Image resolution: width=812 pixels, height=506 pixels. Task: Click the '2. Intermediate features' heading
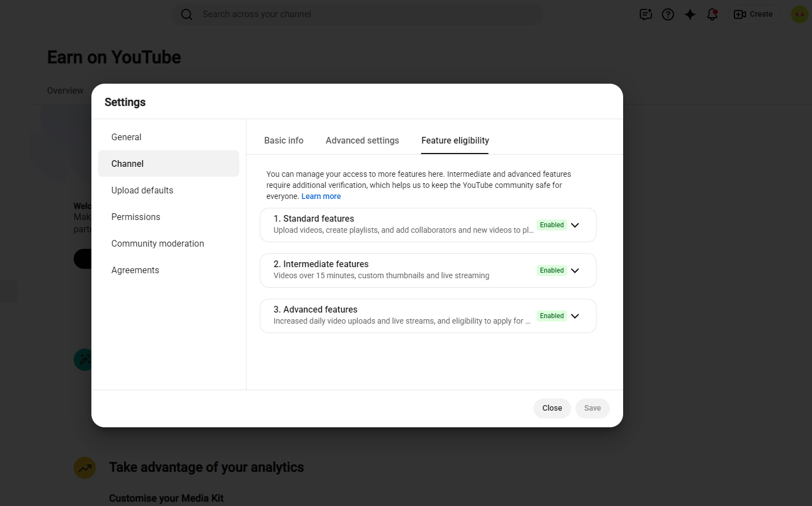[x=321, y=264]
